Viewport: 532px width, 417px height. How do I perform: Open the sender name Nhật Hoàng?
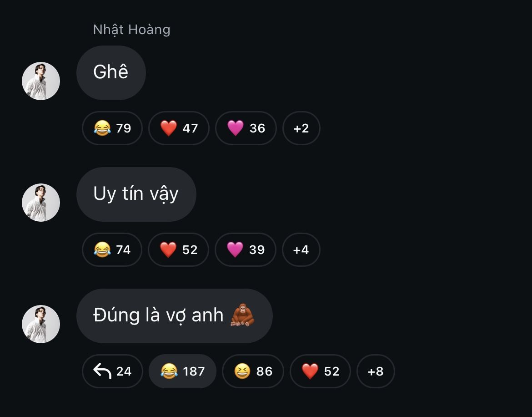click(x=132, y=30)
